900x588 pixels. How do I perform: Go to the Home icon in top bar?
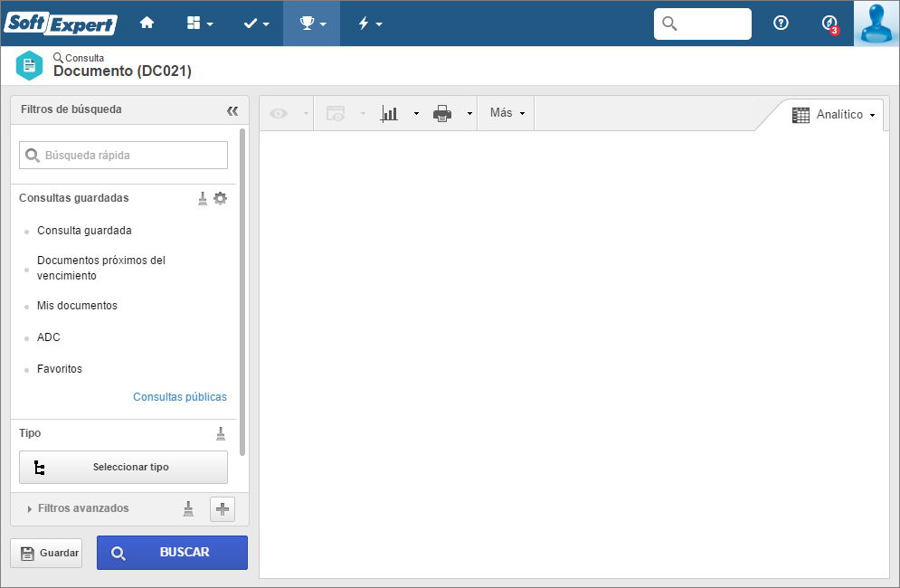coord(147,23)
